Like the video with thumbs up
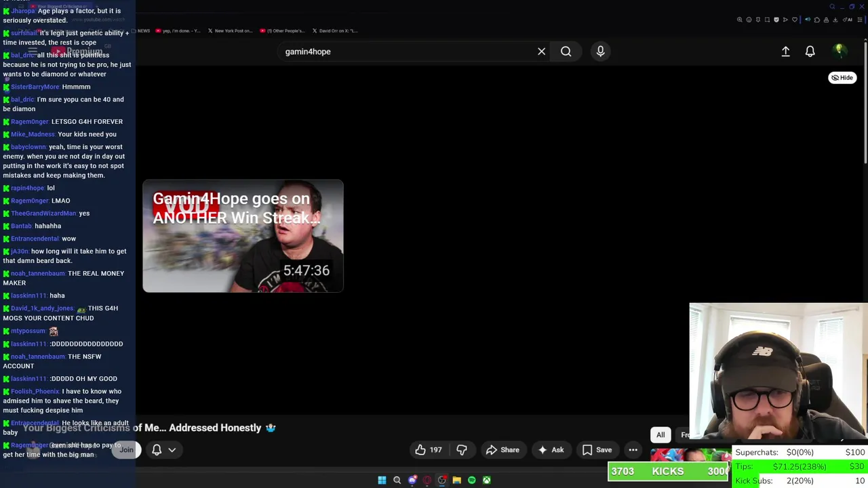Screen dimensions: 868x488 tap(428, 449)
